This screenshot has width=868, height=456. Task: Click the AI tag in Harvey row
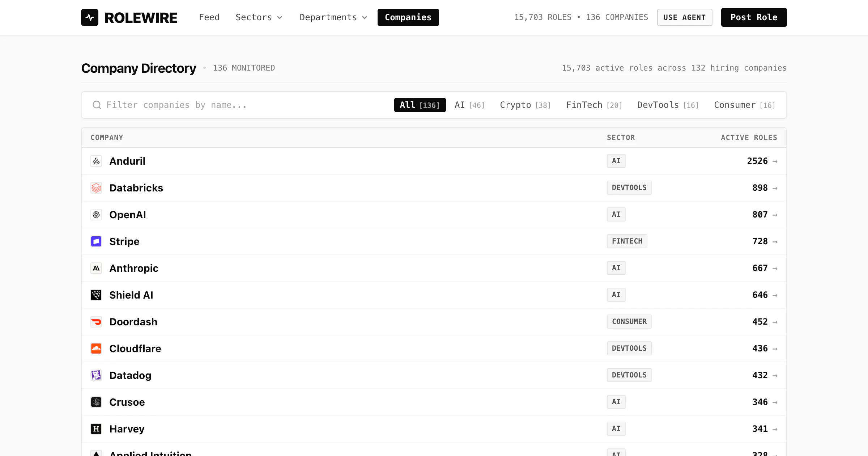pyautogui.click(x=616, y=429)
